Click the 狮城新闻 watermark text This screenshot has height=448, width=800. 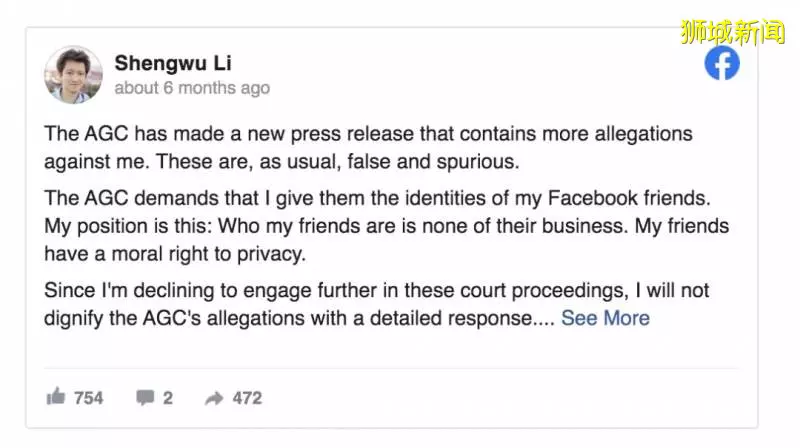pyautogui.click(x=733, y=32)
